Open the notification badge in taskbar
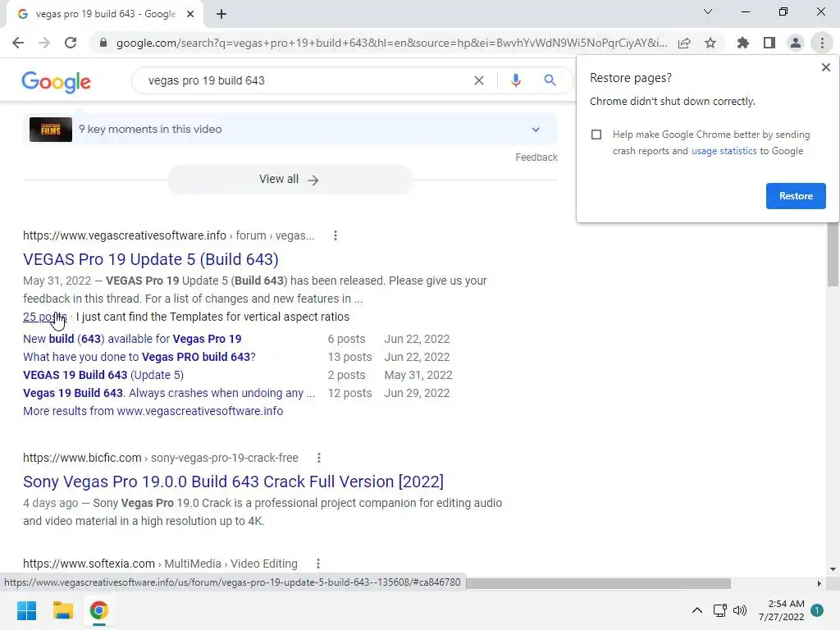Screen dimensions: 840x630 tap(817, 610)
